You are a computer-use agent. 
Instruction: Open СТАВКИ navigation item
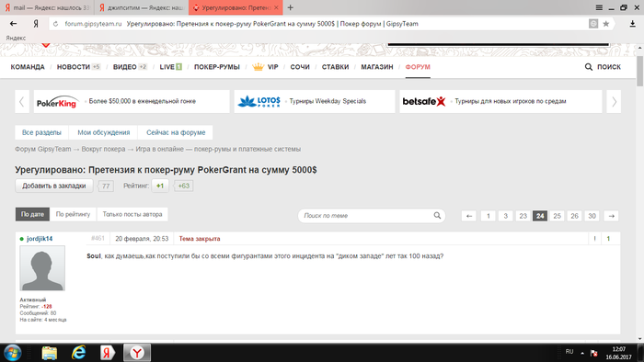pos(335,67)
